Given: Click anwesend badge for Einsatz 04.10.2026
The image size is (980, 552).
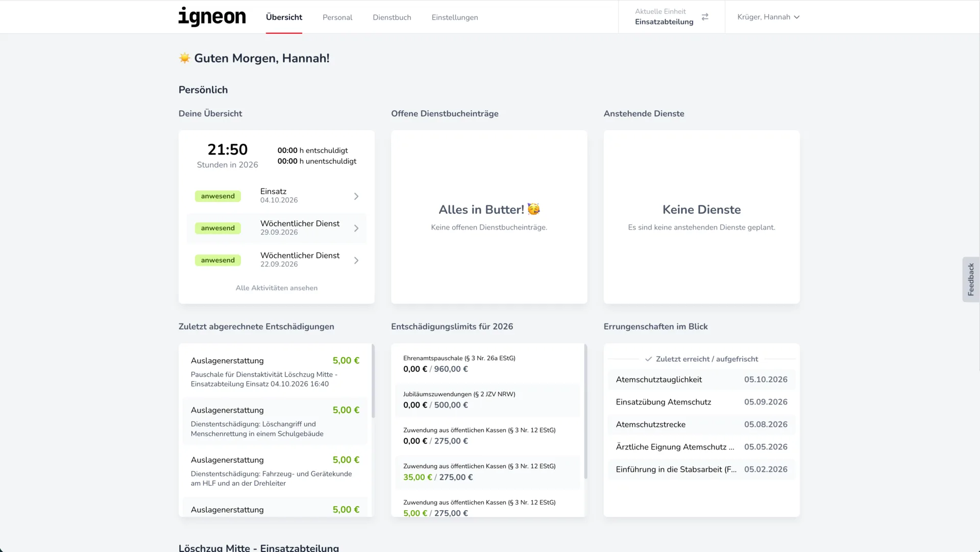Looking at the screenshot, I should click(x=218, y=196).
